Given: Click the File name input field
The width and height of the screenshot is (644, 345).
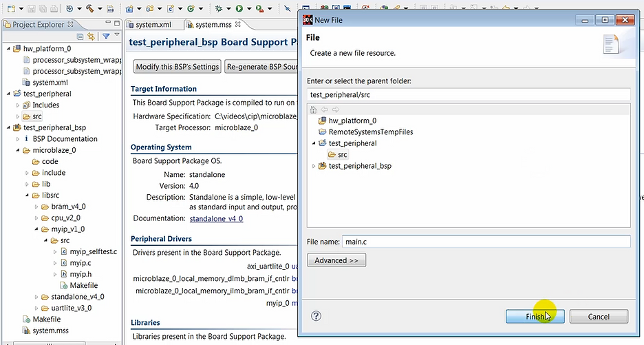Looking at the screenshot, I should point(486,241).
